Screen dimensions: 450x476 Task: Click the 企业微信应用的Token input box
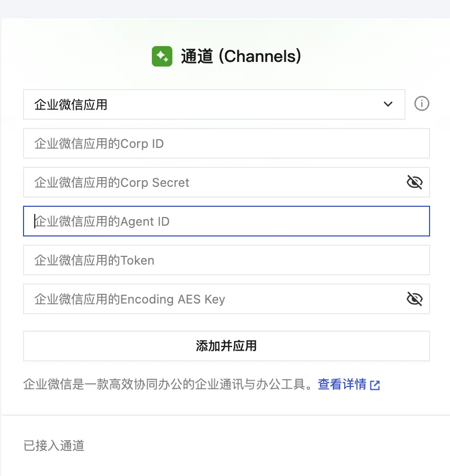click(x=226, y=260)
